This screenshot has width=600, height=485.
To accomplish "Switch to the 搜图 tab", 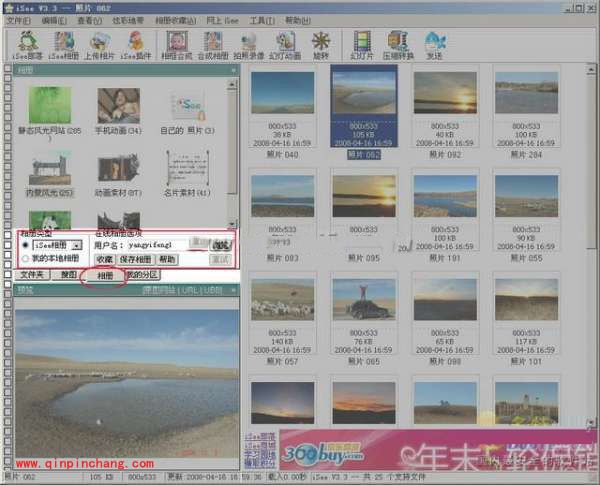I will click(68, 274).
